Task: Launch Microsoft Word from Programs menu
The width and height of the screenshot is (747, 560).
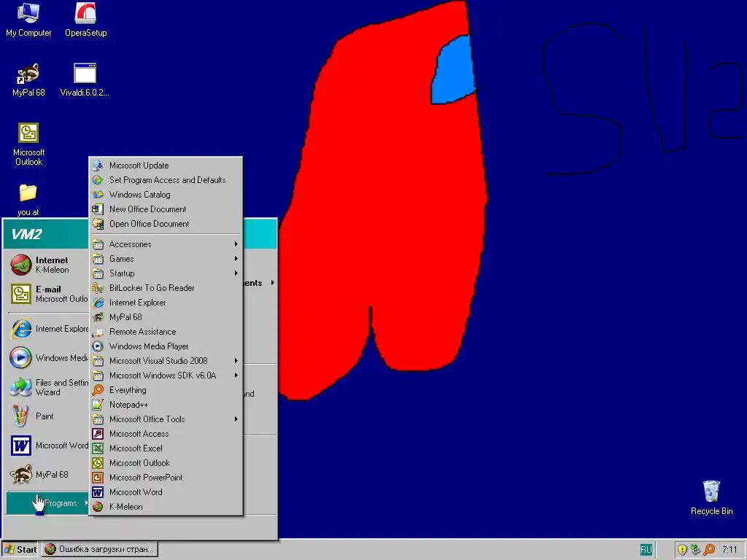Action: point(166,492)
